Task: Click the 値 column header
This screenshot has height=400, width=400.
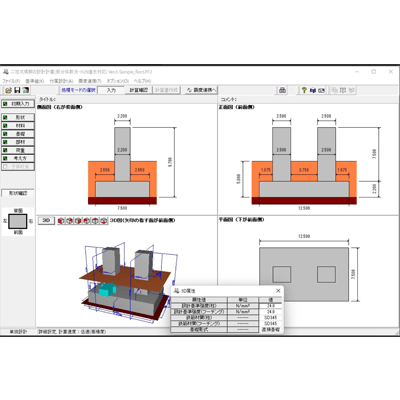Action: (271, 300)
